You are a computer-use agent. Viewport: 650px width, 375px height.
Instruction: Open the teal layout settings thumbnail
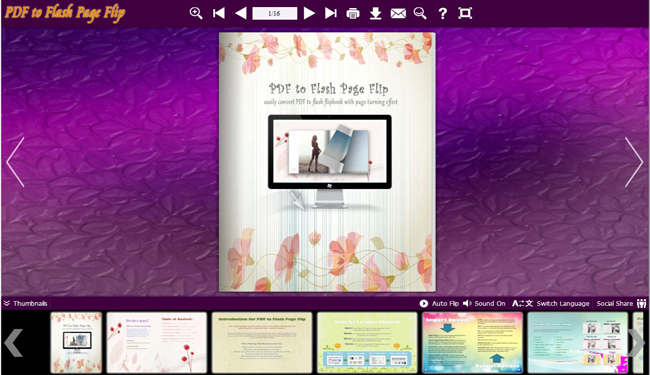pyautogui.click(x=578, y=343)
